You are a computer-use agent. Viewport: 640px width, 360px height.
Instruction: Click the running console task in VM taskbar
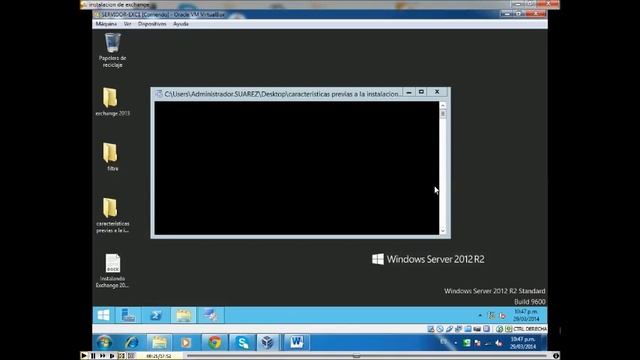pos(210,315)
